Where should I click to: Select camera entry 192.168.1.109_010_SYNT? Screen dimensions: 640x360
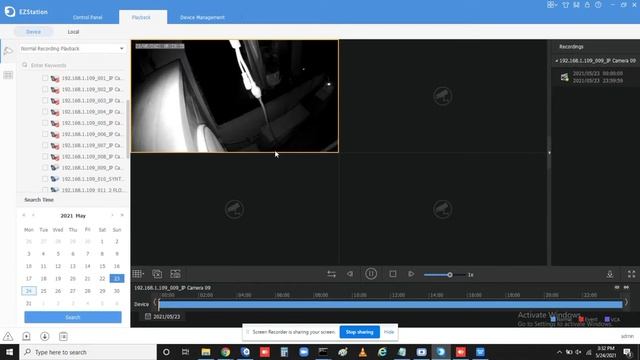pos(93,179)
